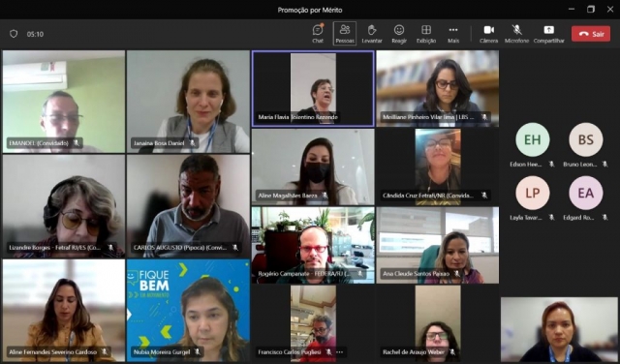620x364 pixels.
Task: Share screen with Compartilhar icon
Action: (x=549, y=34)
